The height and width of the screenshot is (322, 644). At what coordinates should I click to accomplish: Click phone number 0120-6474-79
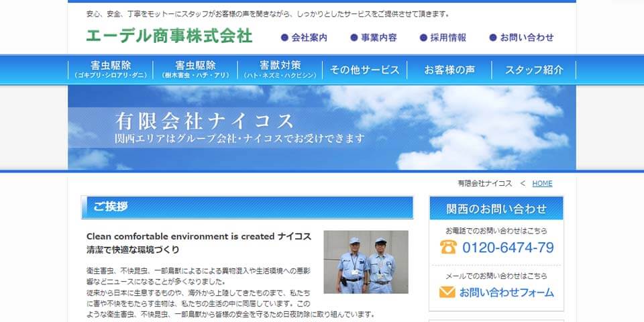508,248
